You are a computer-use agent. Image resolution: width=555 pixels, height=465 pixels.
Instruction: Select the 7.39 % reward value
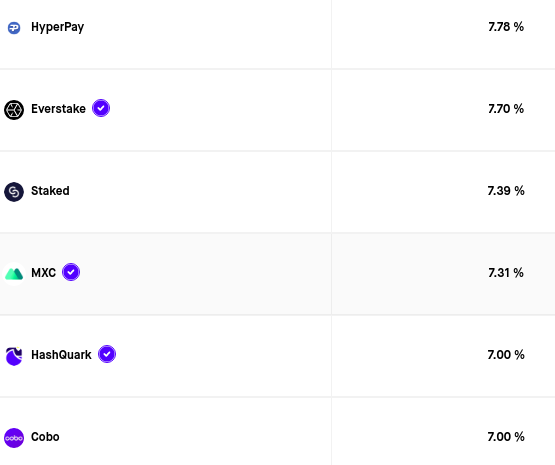[506, 191]
